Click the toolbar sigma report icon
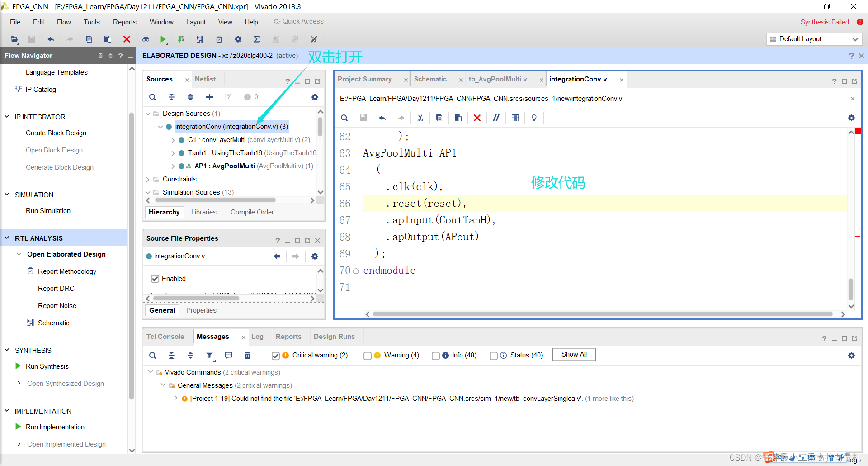Viewport: 868px width, 466px height. (x=257, y=39)
